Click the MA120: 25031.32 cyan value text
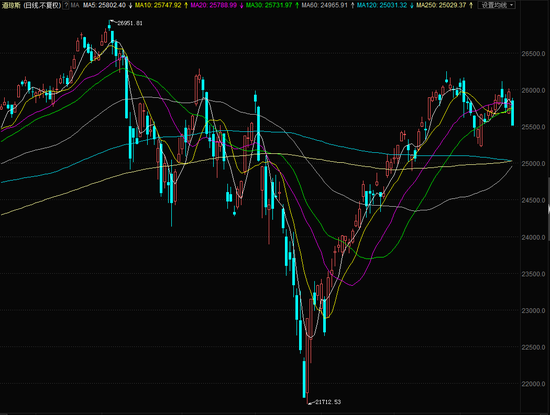This screenshot has width=550, height=415. tap(383, 5)
